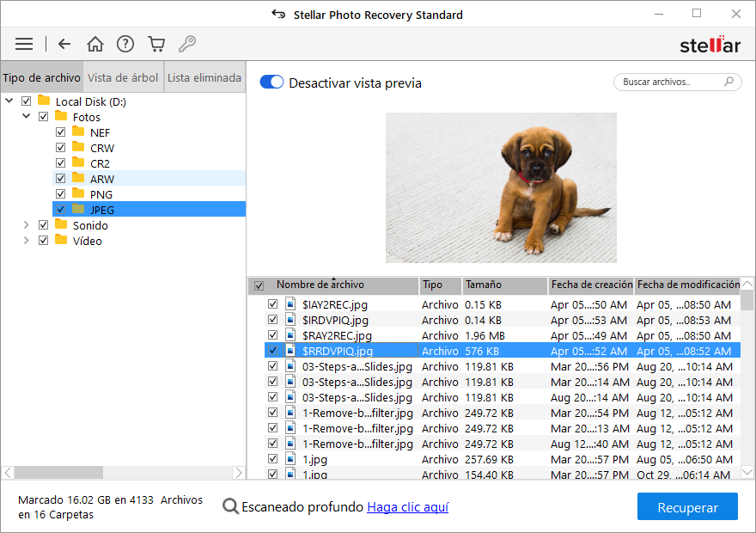Viewport: 756px width, 533px height.
Task: Select the $RAY2REC.jpg file row
Action: point(503,334)
